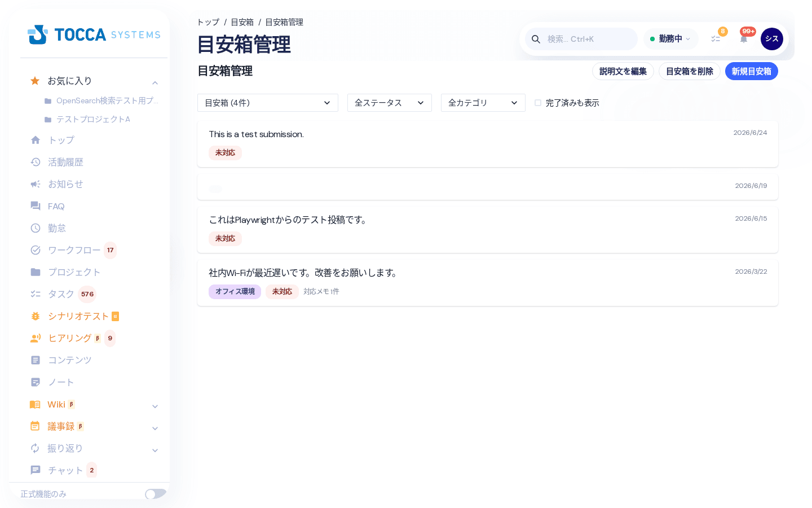The height and width of the screenshot is (508, 812).
Task: Click the search input field
Action: click(x=581, y=39)
